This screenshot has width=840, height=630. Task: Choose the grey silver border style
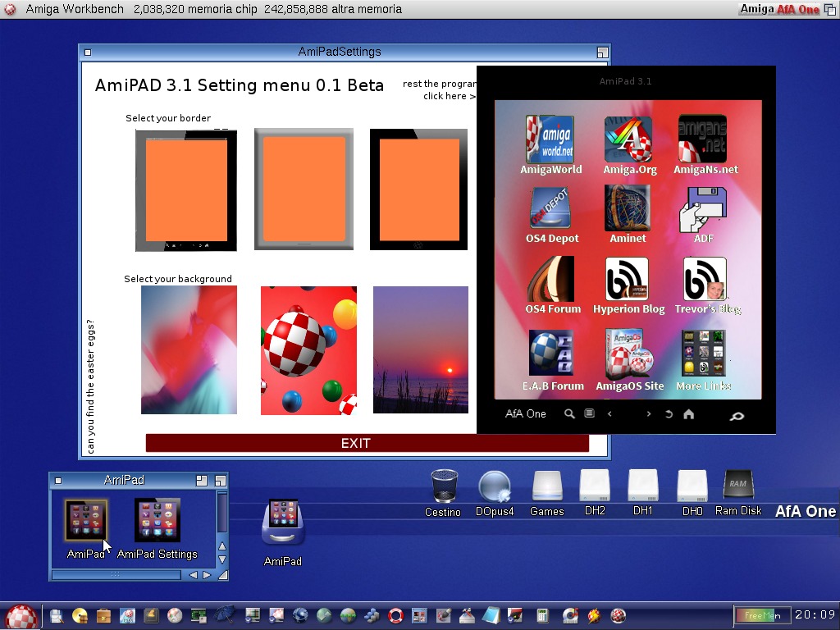304,189
